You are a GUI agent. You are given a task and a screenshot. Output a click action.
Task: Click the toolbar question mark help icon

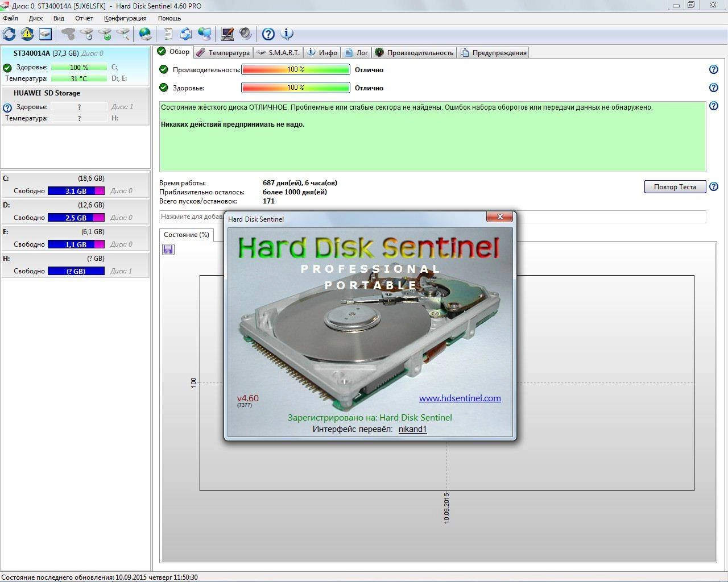point(268,34)
